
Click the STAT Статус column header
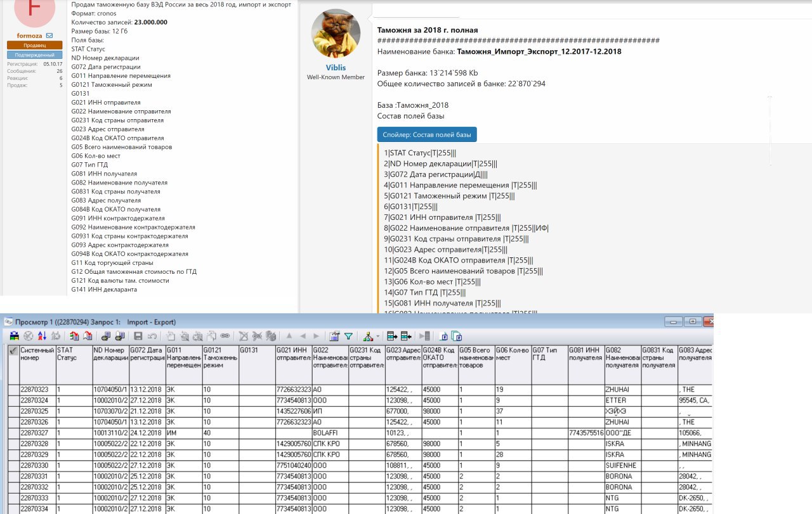(74, 364)
